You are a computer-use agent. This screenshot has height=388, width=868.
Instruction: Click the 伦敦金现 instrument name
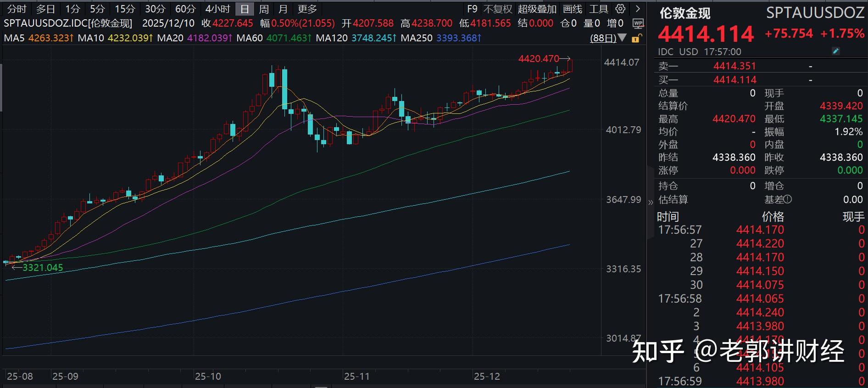point(684,13)
